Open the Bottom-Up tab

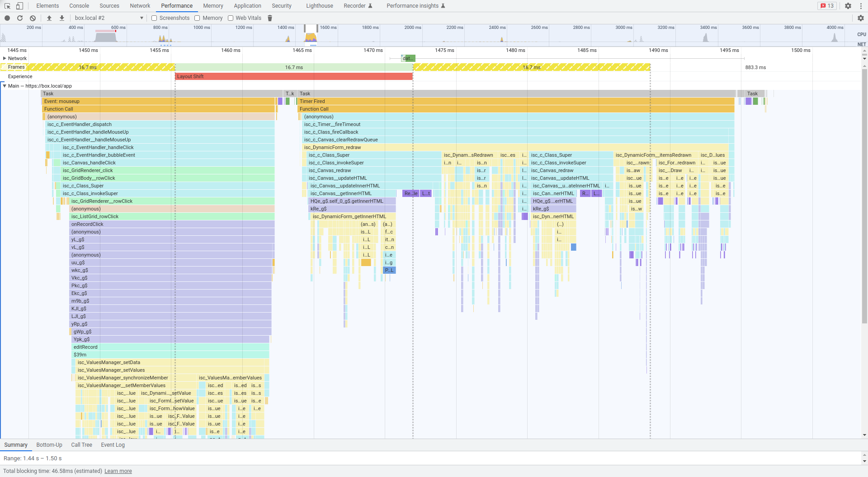pyautogui.click(x=49, y=445)
